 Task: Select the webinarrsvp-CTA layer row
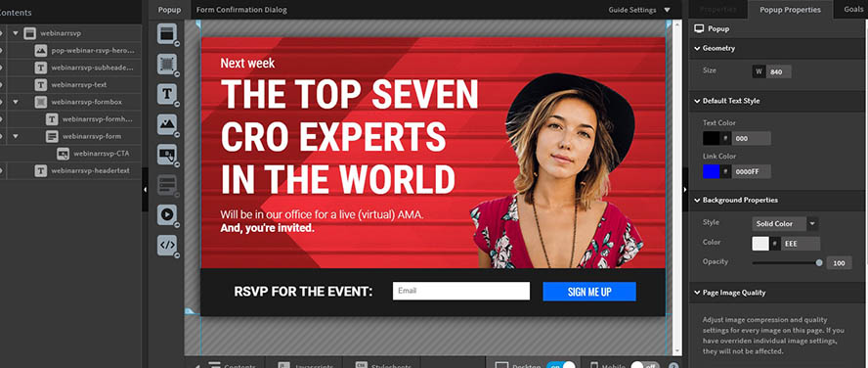click(70, 154)
